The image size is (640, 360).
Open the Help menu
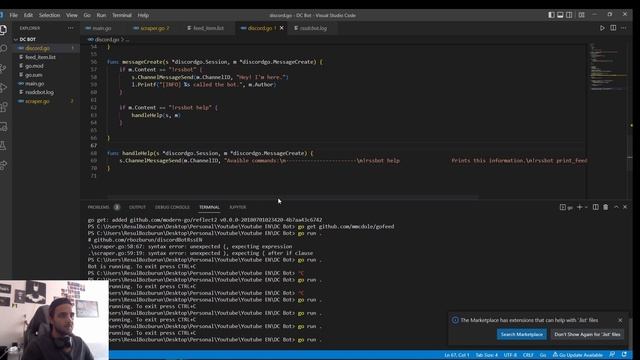point(143,15)
